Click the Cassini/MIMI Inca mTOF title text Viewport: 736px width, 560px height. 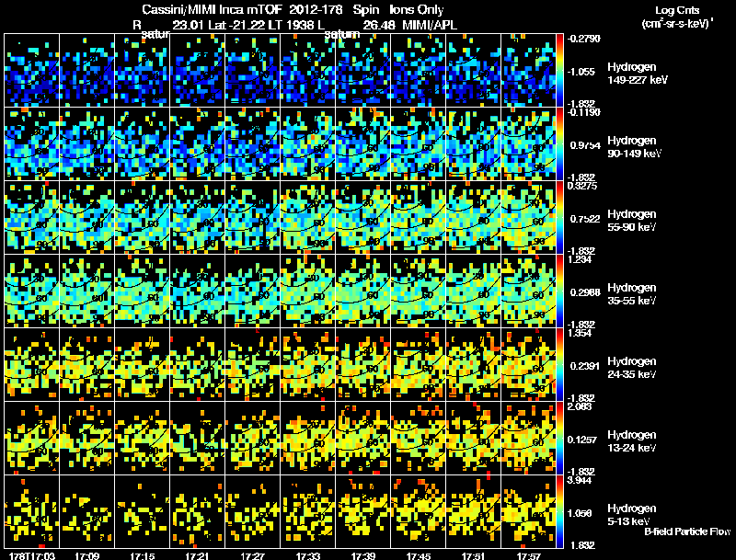pyautogui.click(x=211, y=9)
